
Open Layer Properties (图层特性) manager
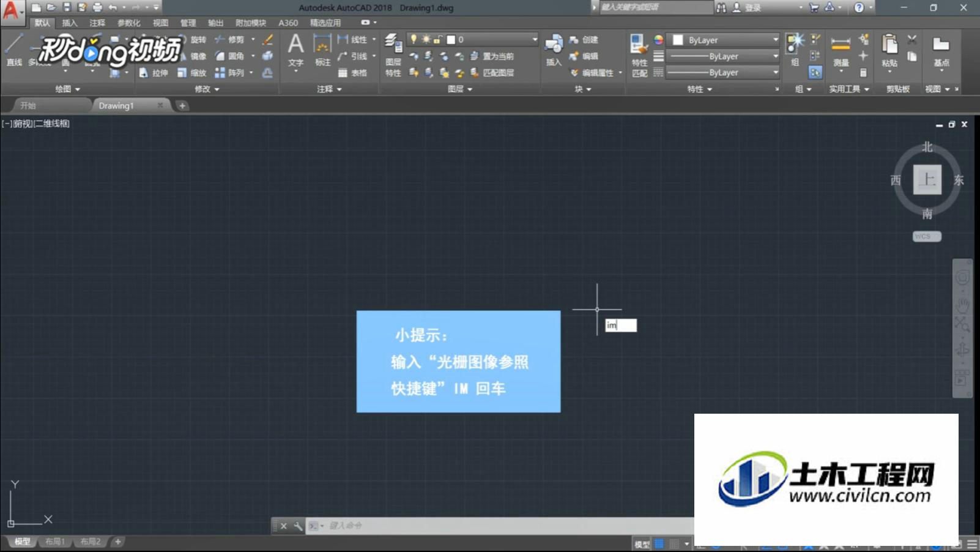[x=393, y=55]
